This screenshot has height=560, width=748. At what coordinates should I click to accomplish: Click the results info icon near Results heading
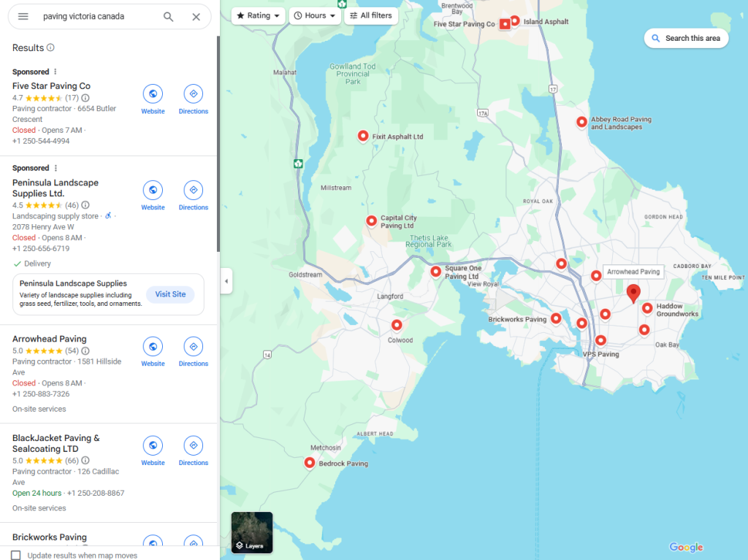pos(50,47)
